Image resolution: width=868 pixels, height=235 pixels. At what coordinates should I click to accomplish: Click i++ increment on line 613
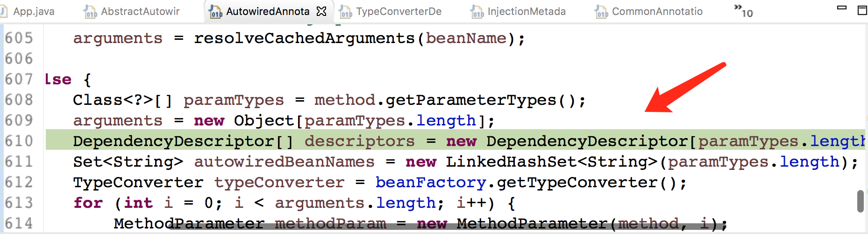click(471, 203)
